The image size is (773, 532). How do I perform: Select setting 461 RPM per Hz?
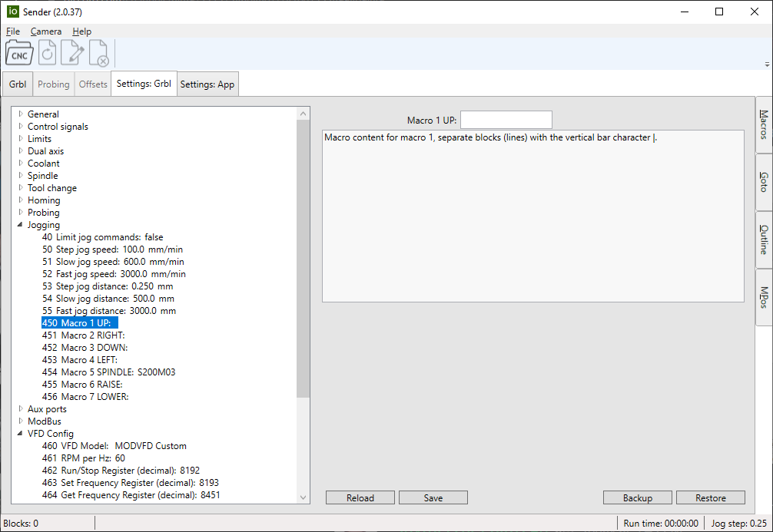point(84,458)
